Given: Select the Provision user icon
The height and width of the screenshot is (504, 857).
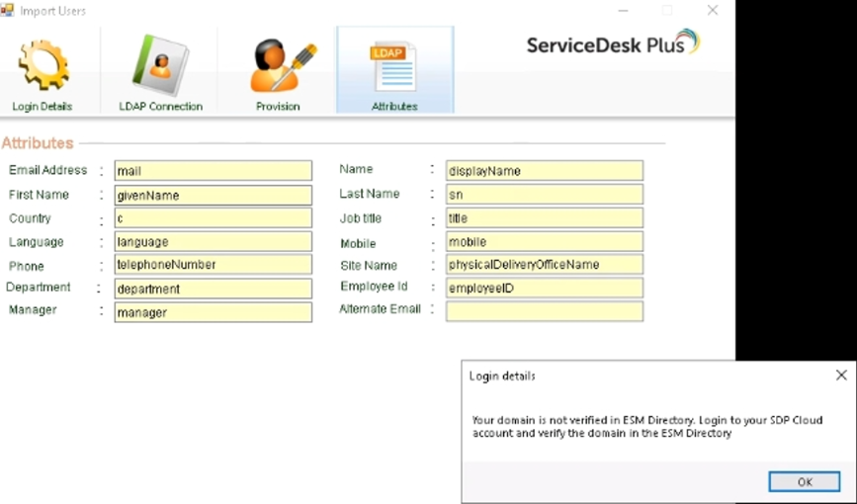Looking at the screenshot, I should pos(283,66).
